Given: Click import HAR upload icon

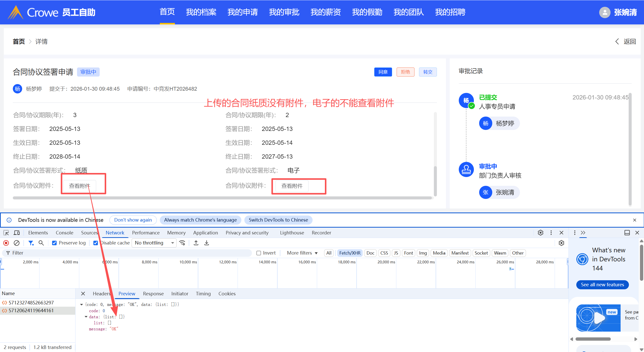Looking at the screenshot, I should point(196,243).
